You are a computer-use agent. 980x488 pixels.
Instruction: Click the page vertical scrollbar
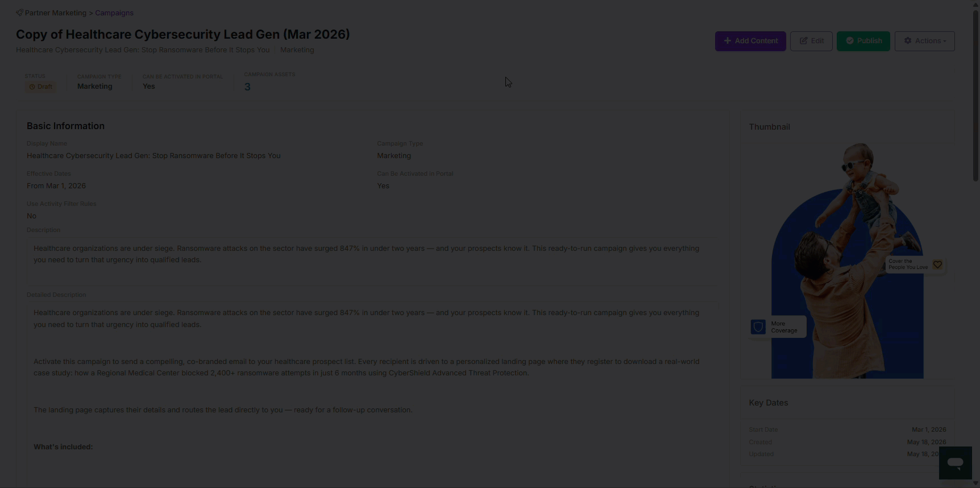975,97
